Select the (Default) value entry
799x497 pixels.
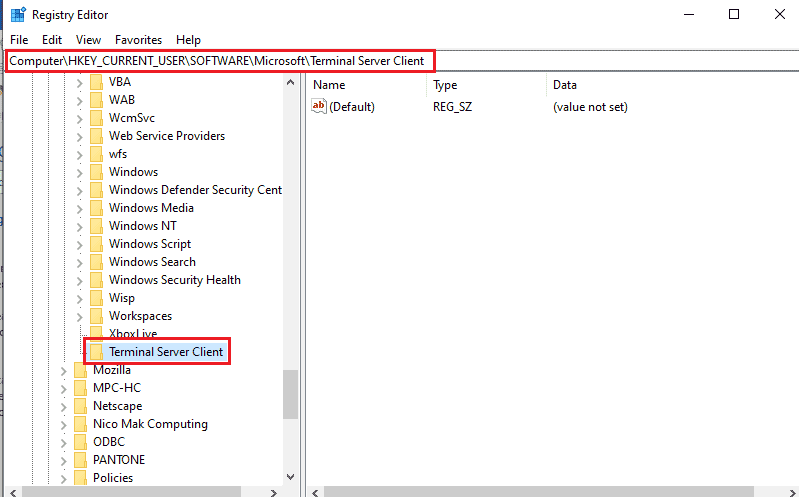point(352,107)
